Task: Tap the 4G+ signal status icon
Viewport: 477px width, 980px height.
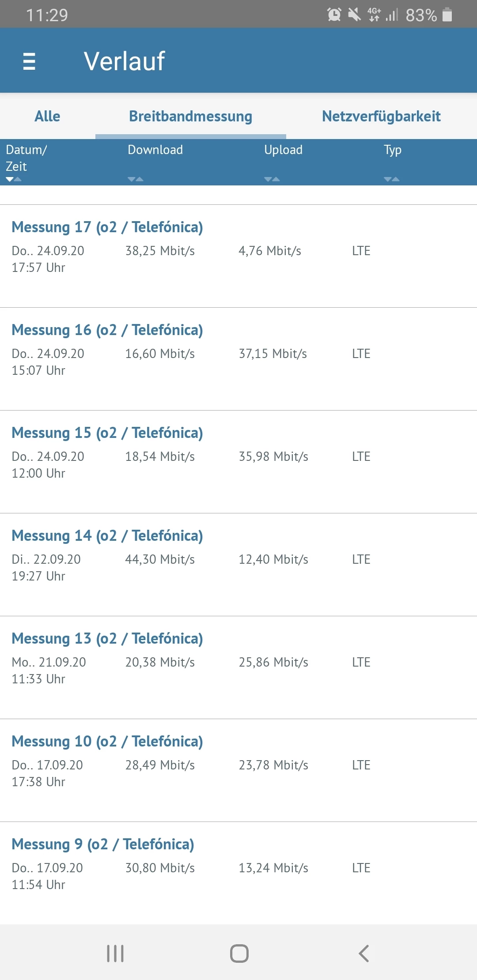Action: pos(374,15)
